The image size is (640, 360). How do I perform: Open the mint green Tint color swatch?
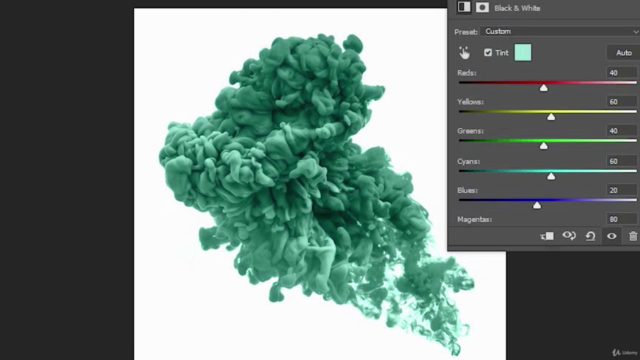(x=523, y=53)
